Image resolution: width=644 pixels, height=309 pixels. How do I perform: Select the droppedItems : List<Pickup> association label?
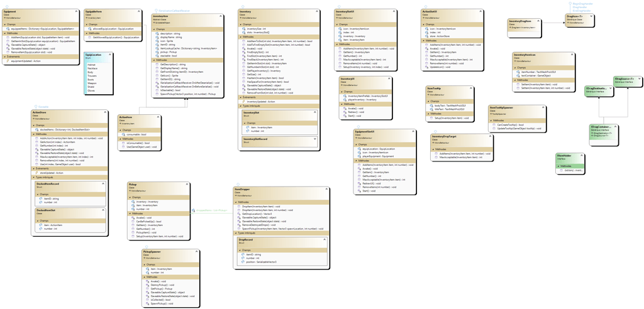(x=210, y=210)
